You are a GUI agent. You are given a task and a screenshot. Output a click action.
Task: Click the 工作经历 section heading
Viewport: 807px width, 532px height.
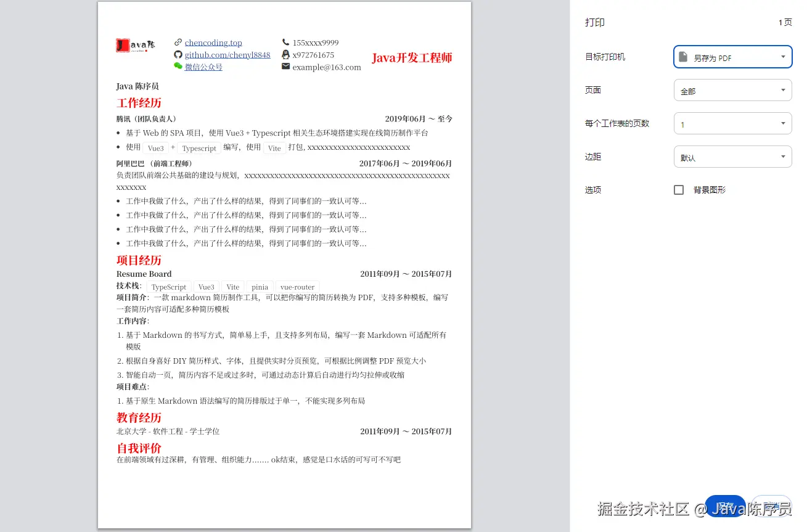pyautogui.click(x=139, y=103)
